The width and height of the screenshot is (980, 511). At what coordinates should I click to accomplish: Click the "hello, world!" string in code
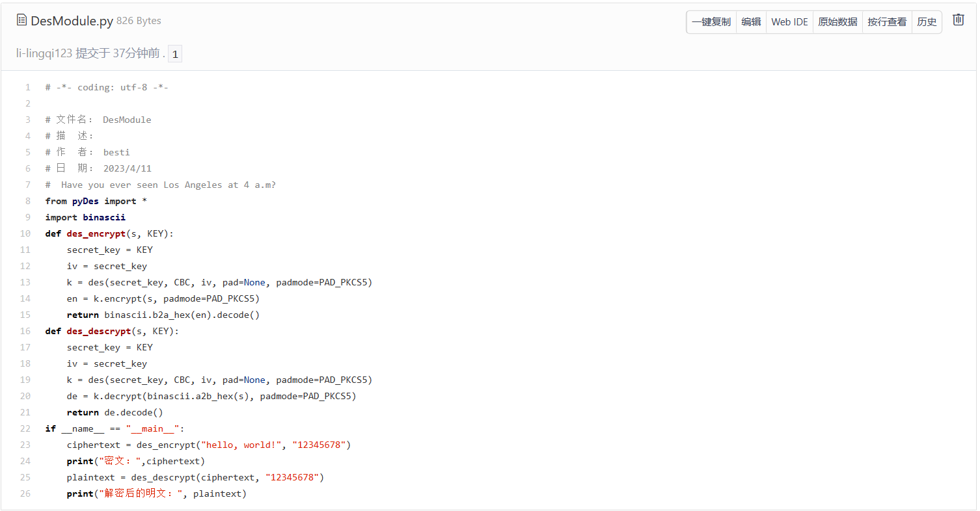click(241, 445)
